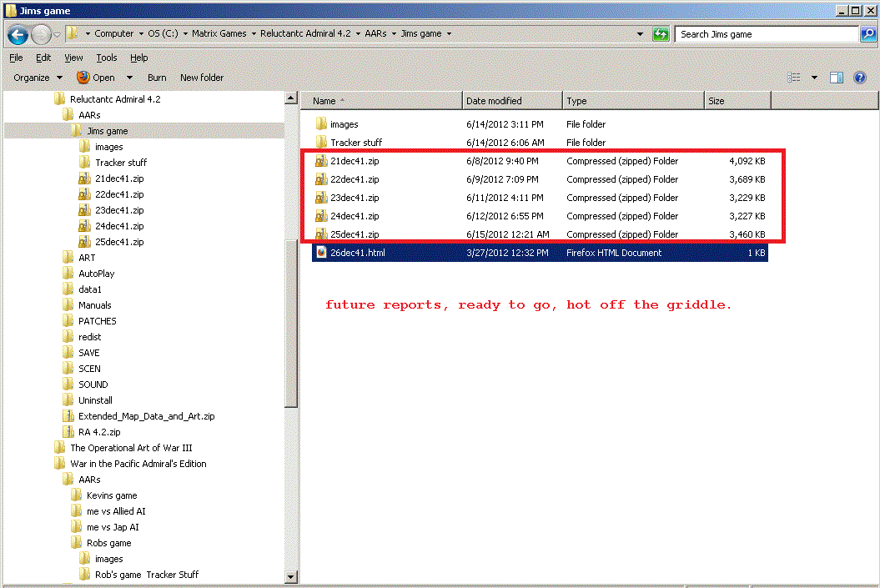The height and width of the screenshot is (588, 880).
Task: Click the blue Help question mark icon
Action: click(x=860, y=78)
